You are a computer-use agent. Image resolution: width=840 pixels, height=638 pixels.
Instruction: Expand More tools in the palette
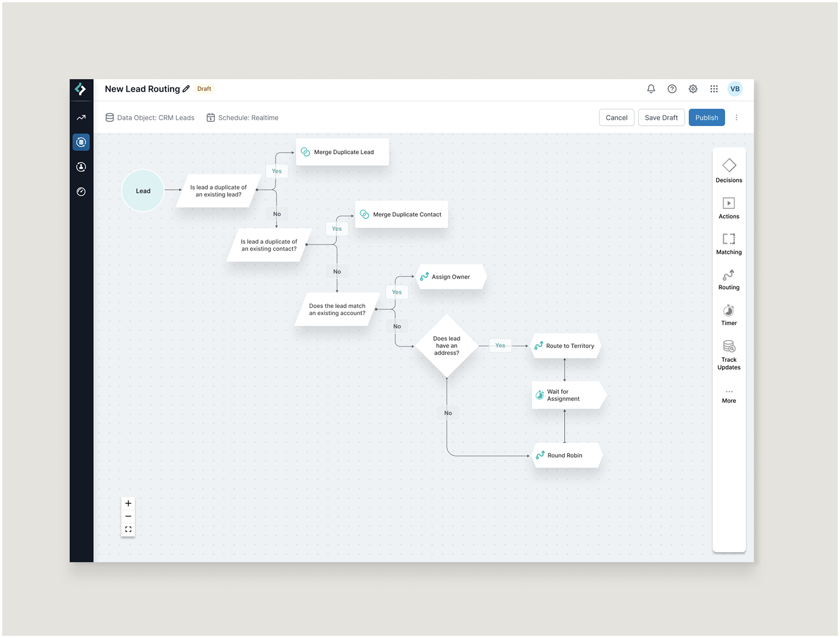(x=729, y=396)
